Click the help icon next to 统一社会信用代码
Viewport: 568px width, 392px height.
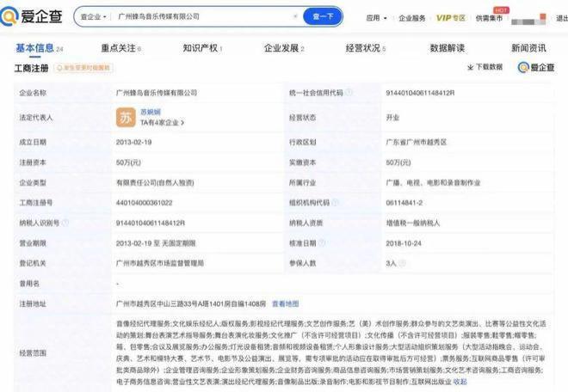tap(349, 92)
